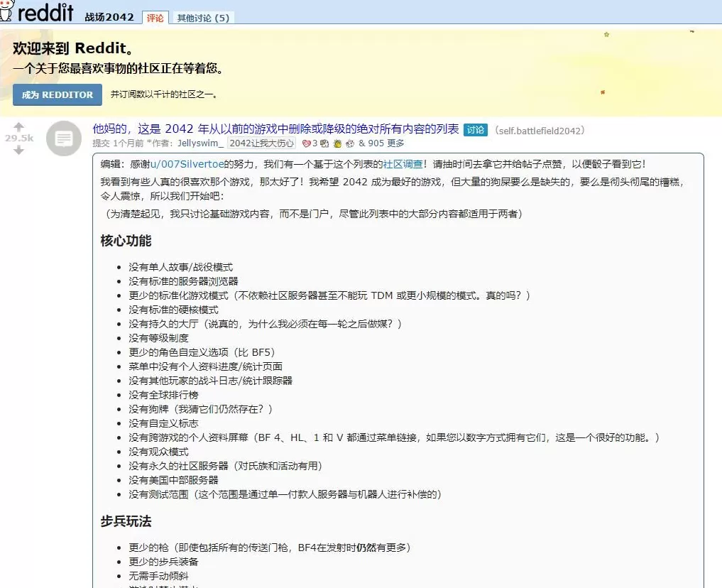Click the self.battlefield2042 domain link

[x=540, y=131]
